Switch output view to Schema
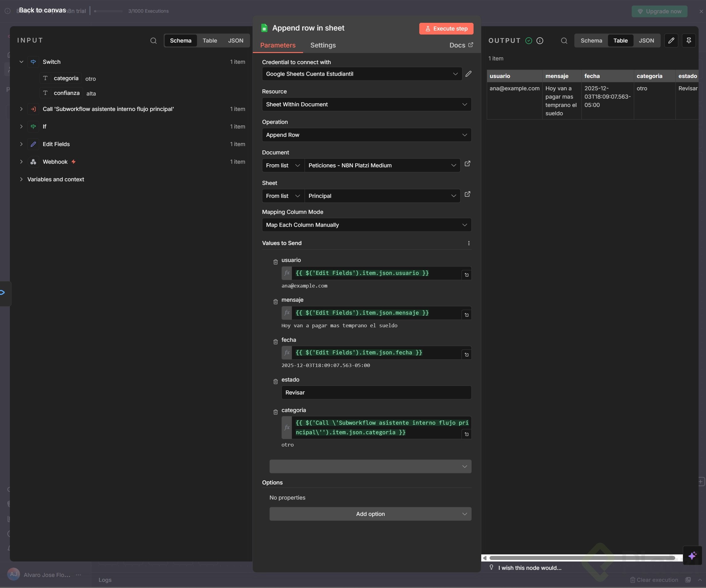 pos(591,41)
